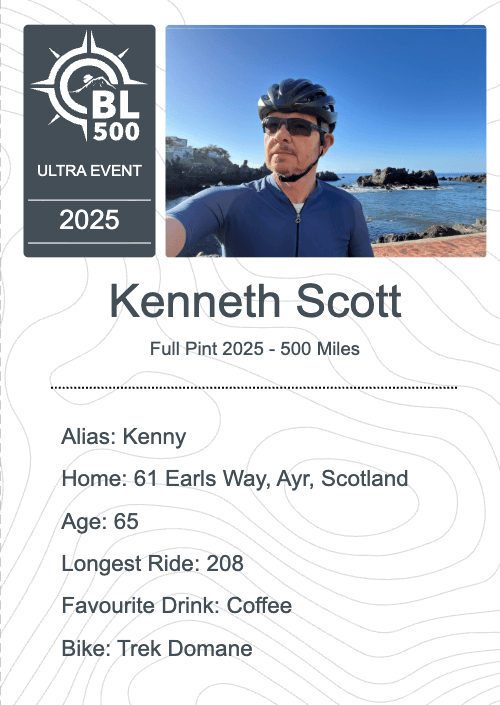The width and height of the screenshot is (500, 705).
Task: Click the Longest Ride: 208 entry
Action: click(x=152, y=563)
